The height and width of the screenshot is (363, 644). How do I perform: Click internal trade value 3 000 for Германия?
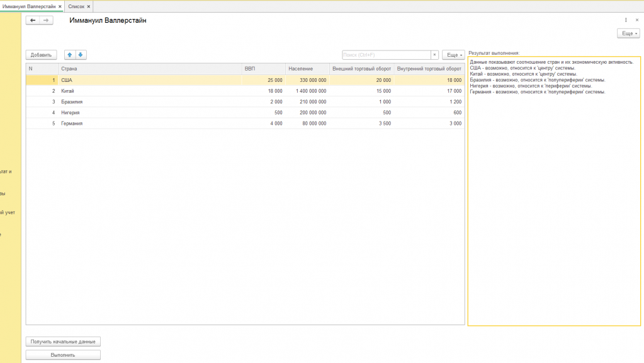click(x=429, y=124)
